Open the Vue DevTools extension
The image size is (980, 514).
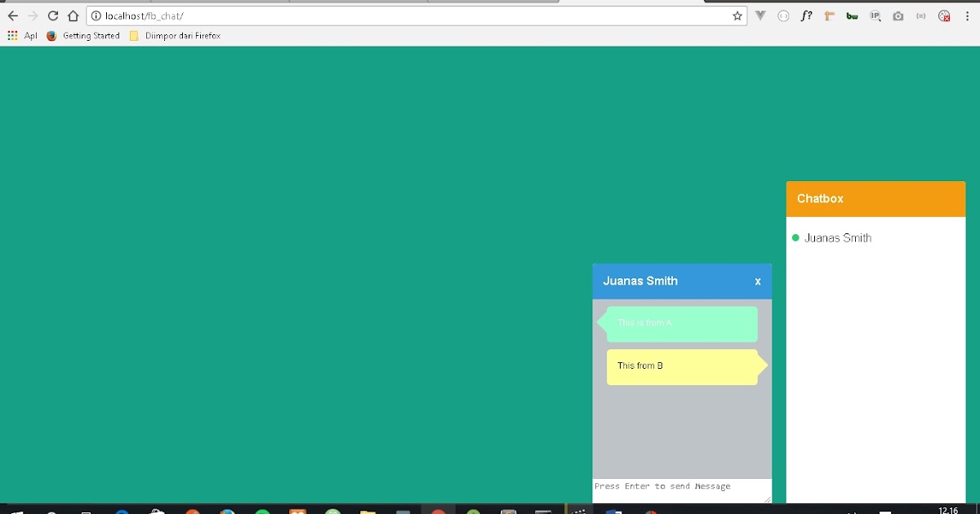pyautogui.click(x=759, y=15)
